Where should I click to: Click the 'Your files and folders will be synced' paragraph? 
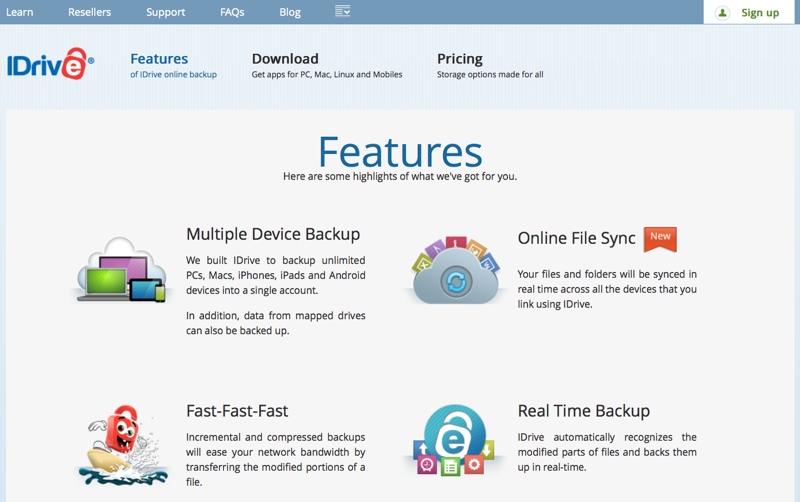tap(607, 289)
